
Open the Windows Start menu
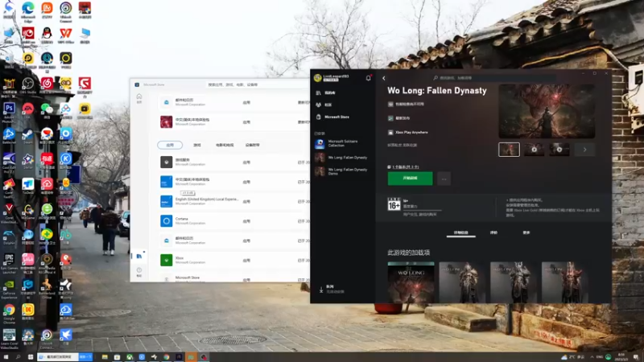click(x=6, y=357)
